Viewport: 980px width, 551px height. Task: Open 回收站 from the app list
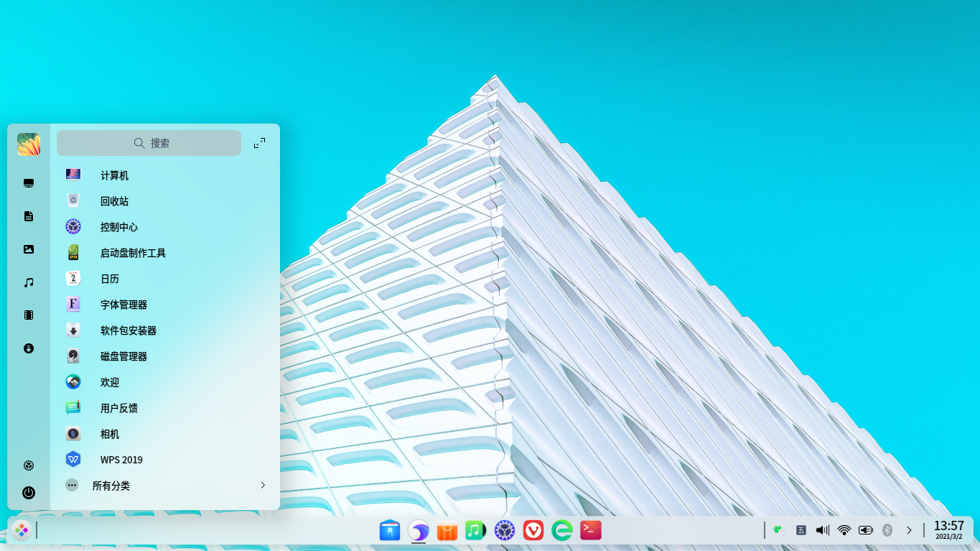[x=165, y=201]
